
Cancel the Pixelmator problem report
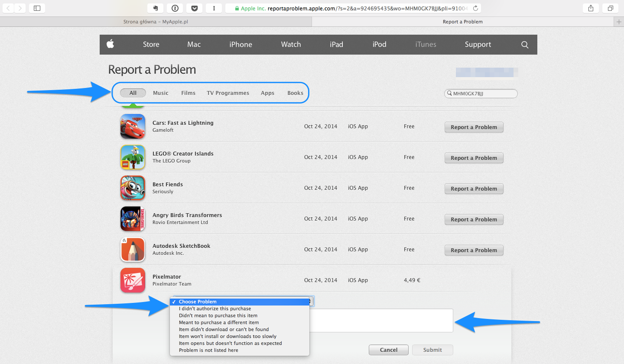point(389,350)
